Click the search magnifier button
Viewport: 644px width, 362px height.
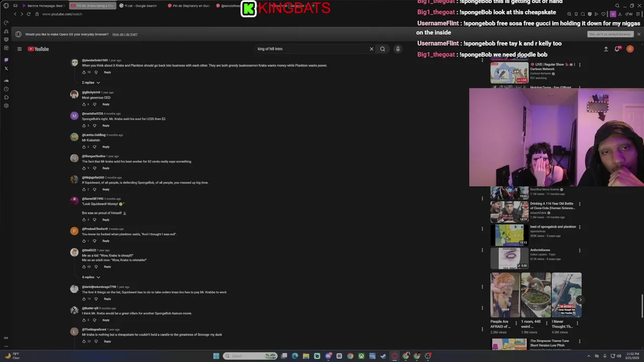coord(382,49)
